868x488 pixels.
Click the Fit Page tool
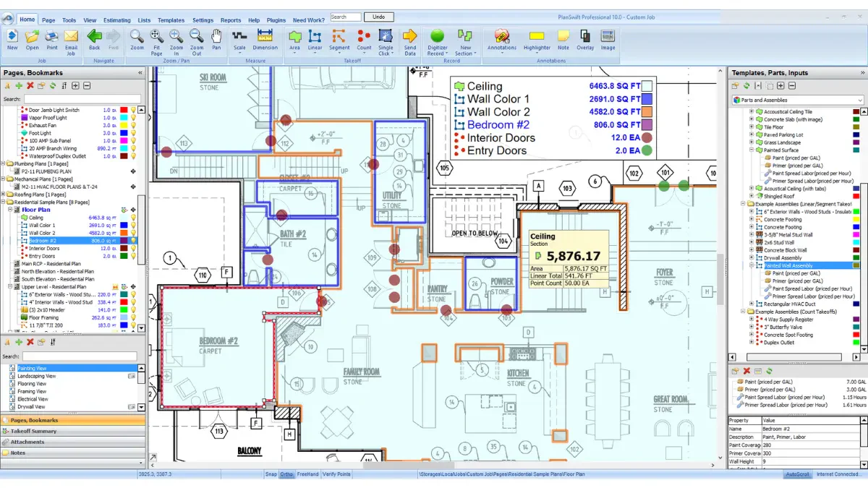click(x=156, y=42)
